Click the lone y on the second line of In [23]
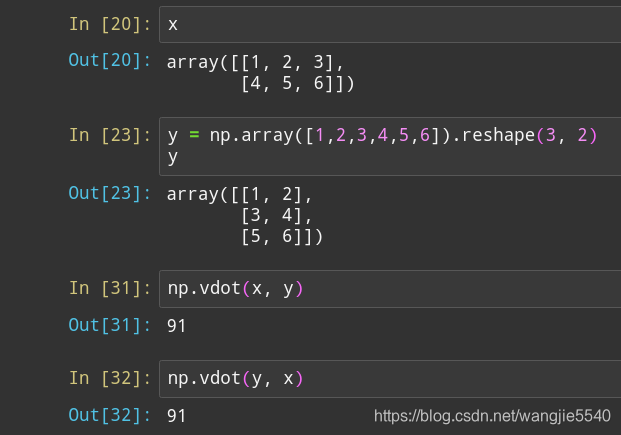This screenshot has height=435, width=621. [173, 157]
